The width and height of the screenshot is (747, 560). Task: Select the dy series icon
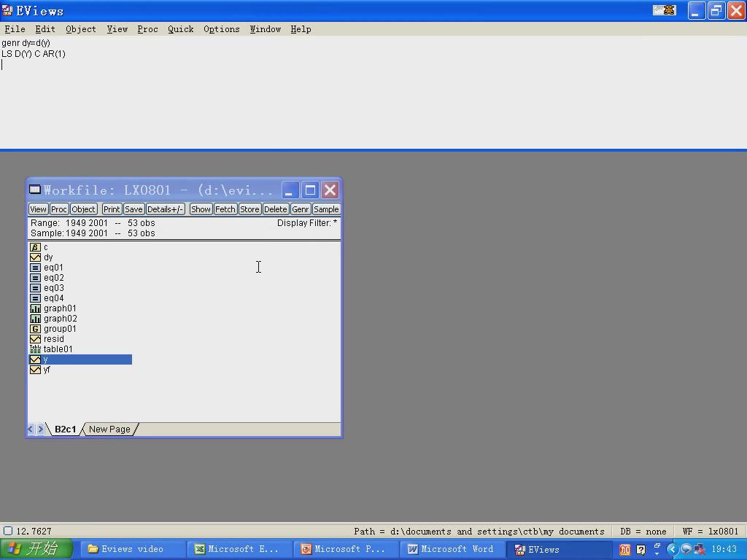click(35, 257)
